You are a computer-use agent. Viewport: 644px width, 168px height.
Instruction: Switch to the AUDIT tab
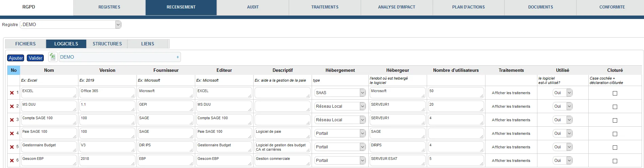(x=253, y=7)
